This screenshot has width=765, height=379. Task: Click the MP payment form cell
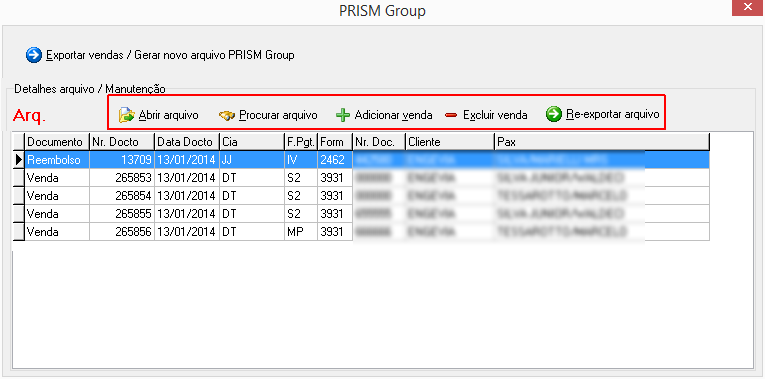pyautogui.click(x=301, y=232)
